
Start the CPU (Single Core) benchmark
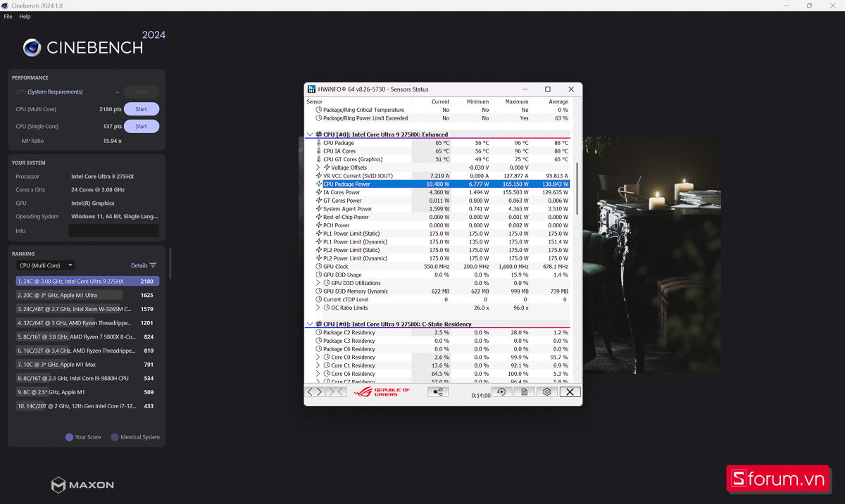(x=142, y=127)
